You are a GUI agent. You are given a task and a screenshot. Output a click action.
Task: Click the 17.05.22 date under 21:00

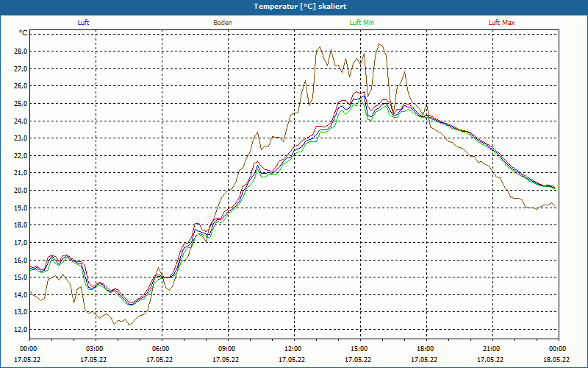490,359
